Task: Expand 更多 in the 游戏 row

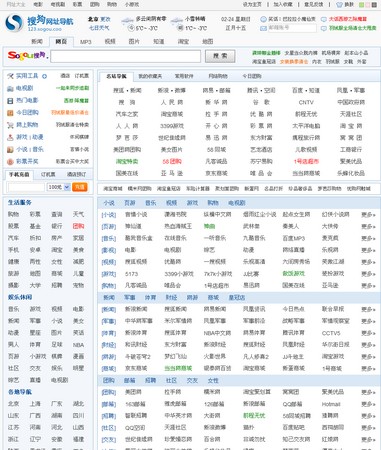Action: pyautogui.click(x=368, y=274)
